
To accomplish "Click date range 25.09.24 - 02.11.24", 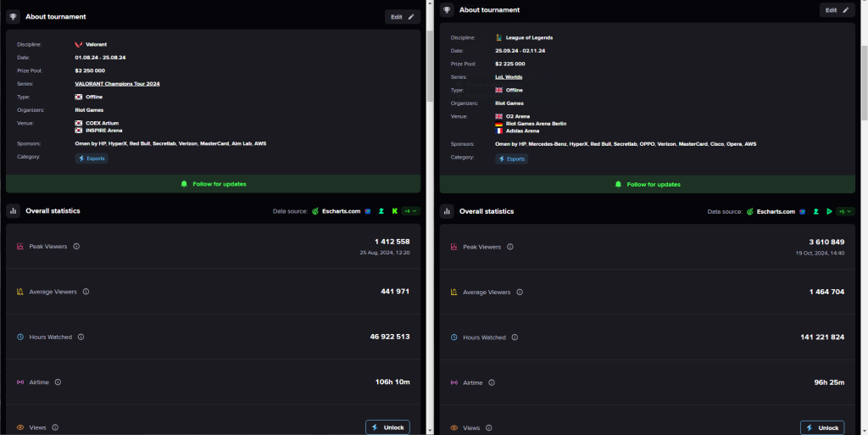I will (520, 51).
